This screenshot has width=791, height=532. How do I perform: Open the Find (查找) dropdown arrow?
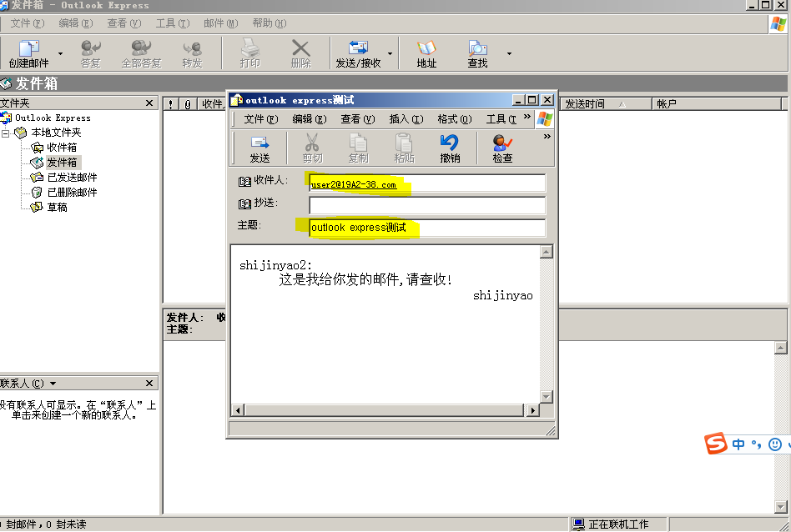[509, 53]
